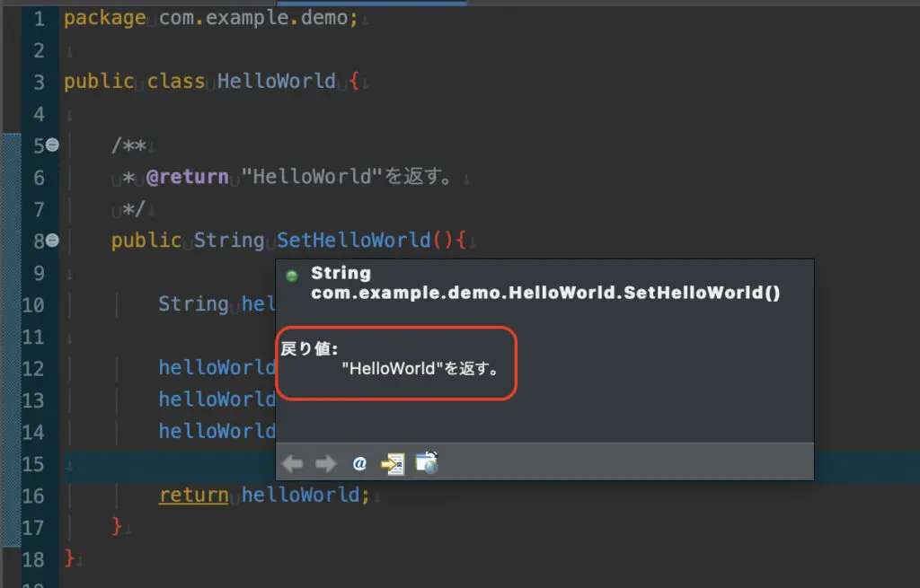The image size is (920, 588).
Task: Click the @return tag on line 6
Action: (x=187, y=177)
